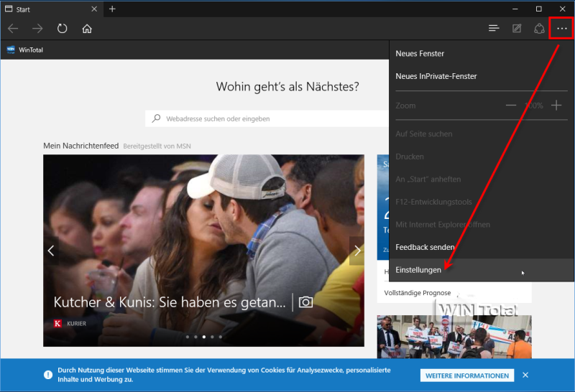Screen dimensions: 575x392
Task: Dismiss the cookie notice with the X
Action: coord(525,375)
